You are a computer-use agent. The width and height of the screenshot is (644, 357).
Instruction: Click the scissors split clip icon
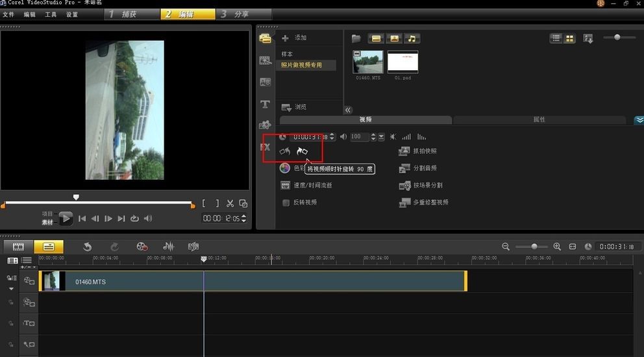(x=230, y=203)
